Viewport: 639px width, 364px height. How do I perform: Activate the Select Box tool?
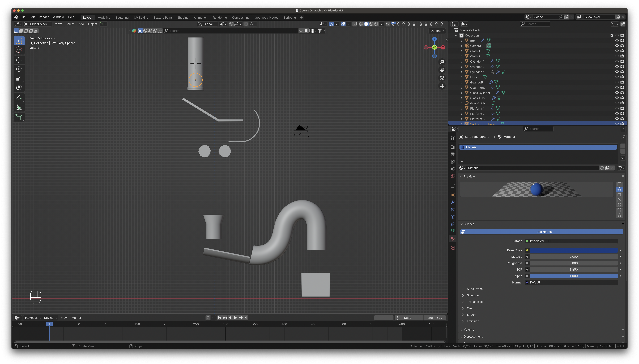point(19,41)
